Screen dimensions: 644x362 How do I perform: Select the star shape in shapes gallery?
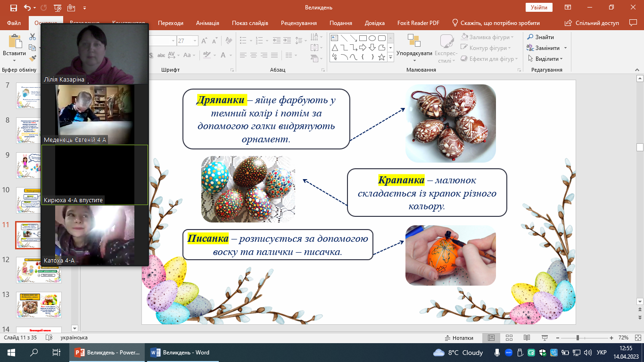click(381, 57)
